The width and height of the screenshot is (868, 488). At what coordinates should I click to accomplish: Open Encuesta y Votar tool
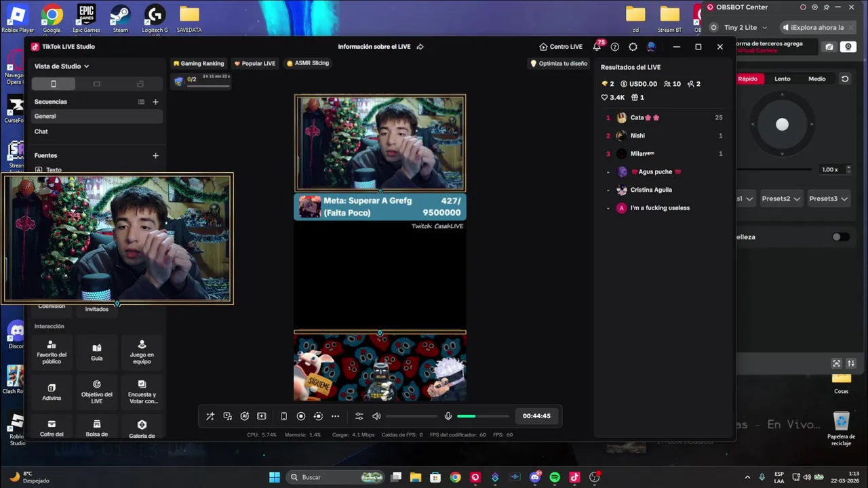point(142,392)
